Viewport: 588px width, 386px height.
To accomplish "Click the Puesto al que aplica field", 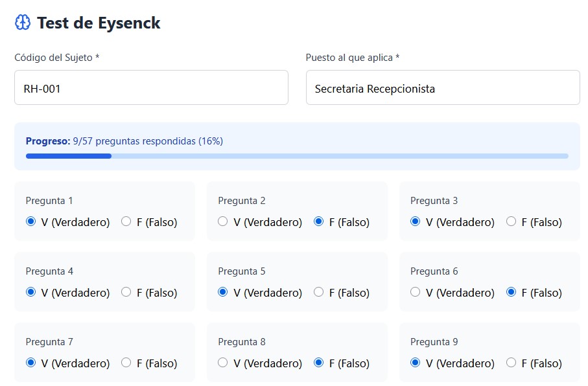I will [443, 88].
